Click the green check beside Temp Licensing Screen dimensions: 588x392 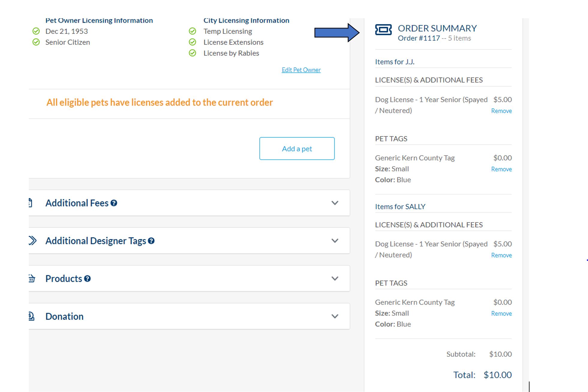[193, 31]
